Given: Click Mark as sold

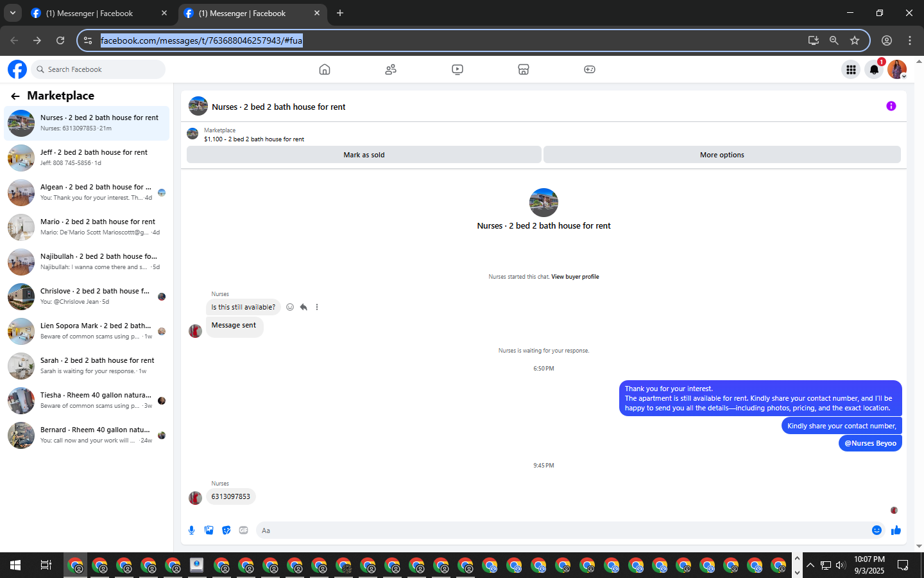Looking at the screenshot, I should [x=364, y=155].
